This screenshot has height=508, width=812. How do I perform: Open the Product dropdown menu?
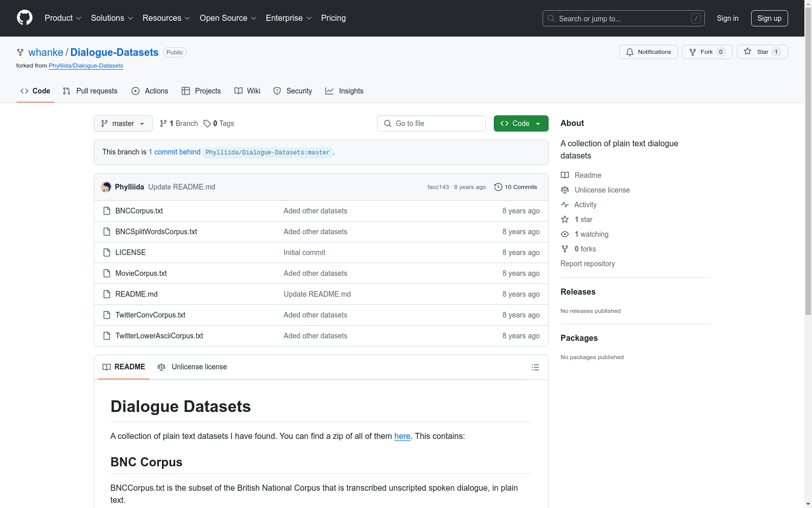pos(63,18)
